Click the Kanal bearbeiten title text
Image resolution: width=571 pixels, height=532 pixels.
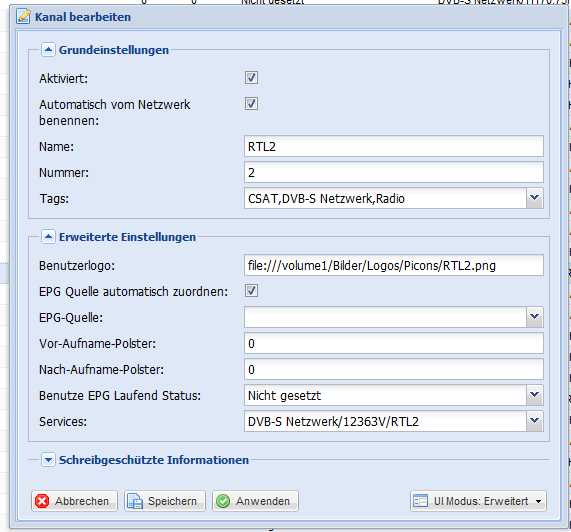pos(83,17)
